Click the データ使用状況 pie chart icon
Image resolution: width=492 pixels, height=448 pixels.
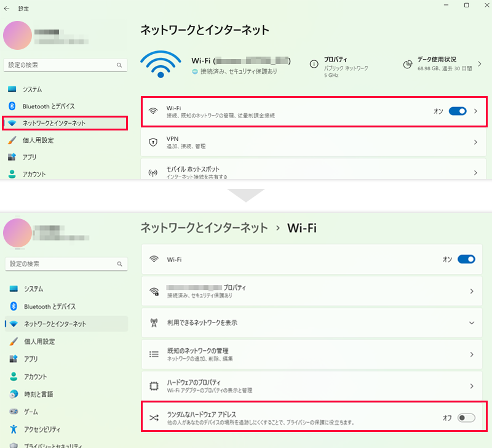(x=407, y=64)
